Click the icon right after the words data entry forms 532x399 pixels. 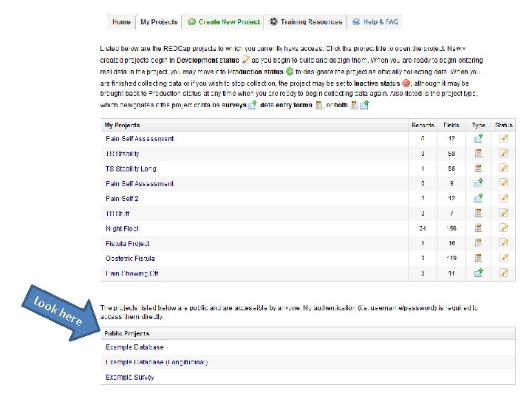point(318,105)
